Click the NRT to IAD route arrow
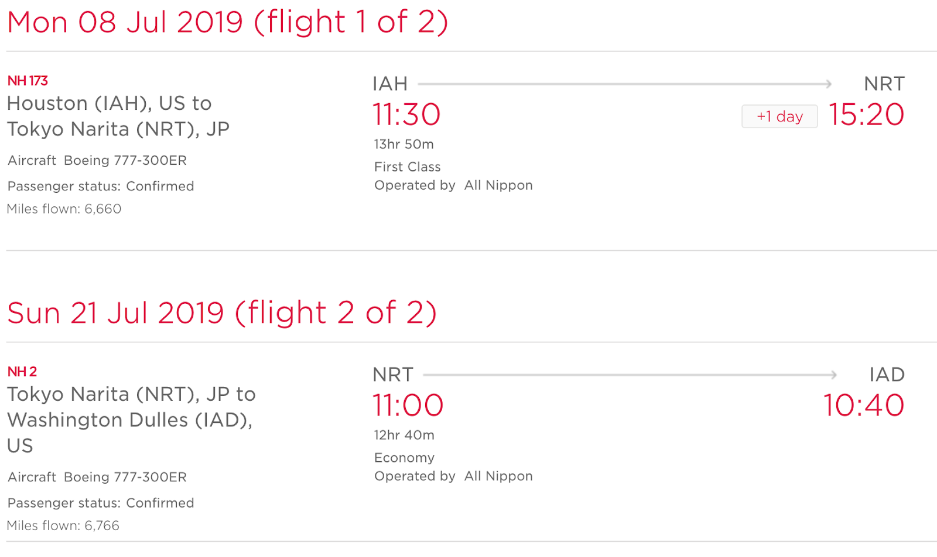937x557 pixels. pyautogui.click(x=630, y=375)
